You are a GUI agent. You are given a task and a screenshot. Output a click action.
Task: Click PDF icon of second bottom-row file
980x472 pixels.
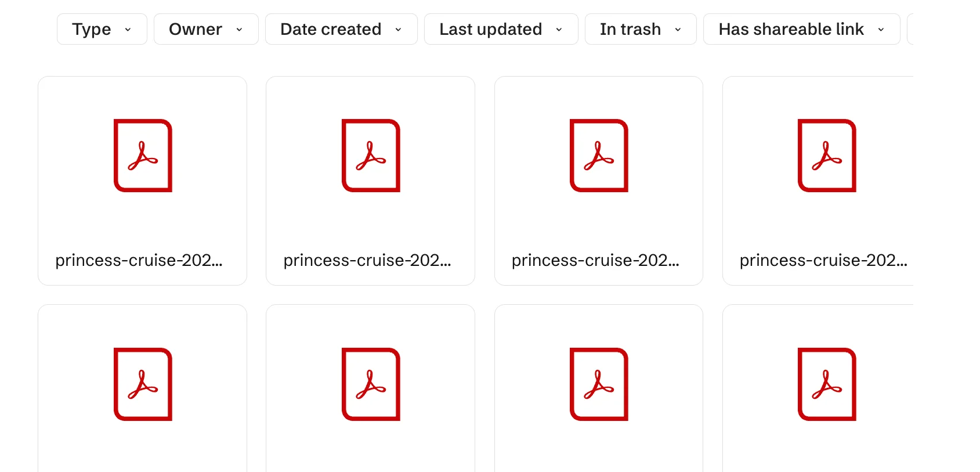371,384
